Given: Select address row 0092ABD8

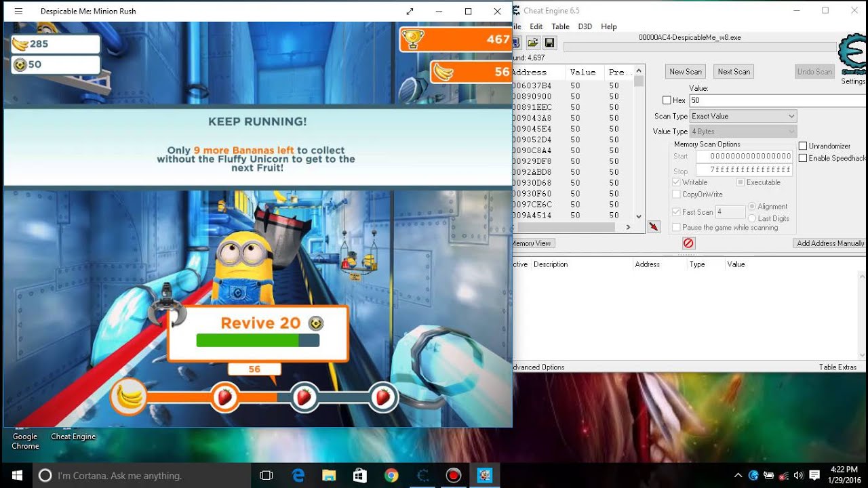Looking at the screenshot, I should click(571, 172).
